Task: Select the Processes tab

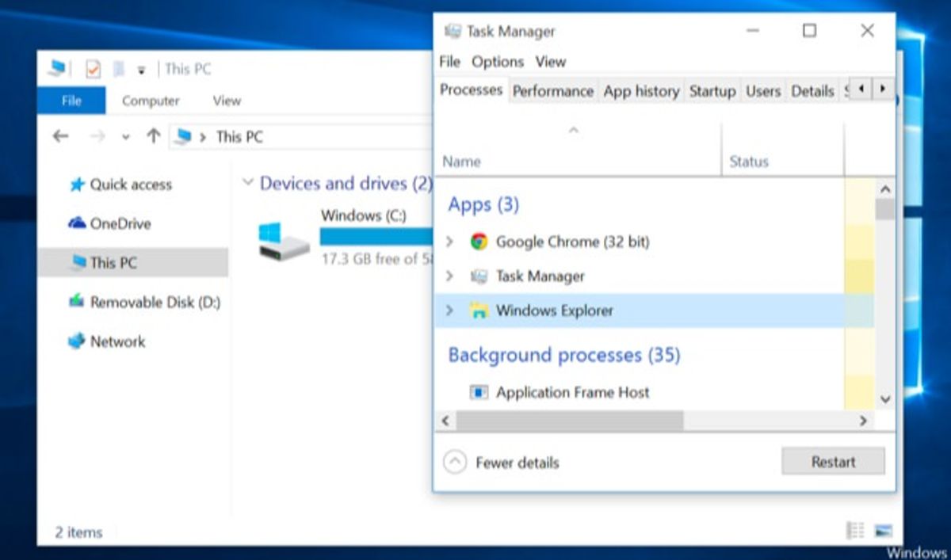Action: point(472,90)
